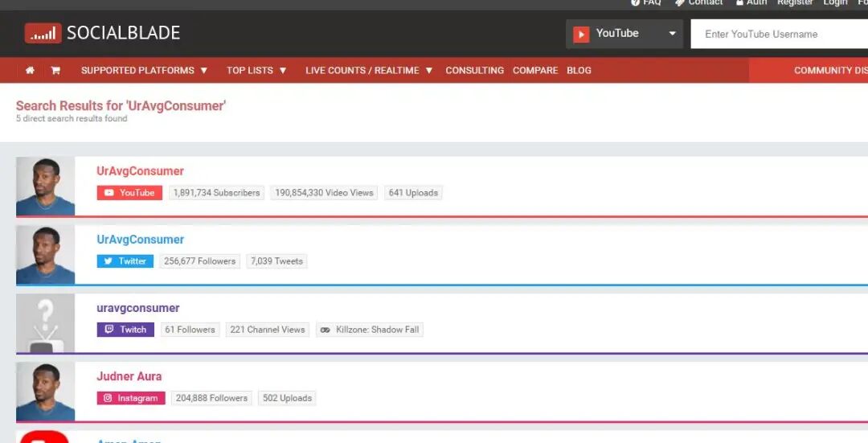Click the 221 Channel Views stat
The image size is (868, 443).
point(268,330)
